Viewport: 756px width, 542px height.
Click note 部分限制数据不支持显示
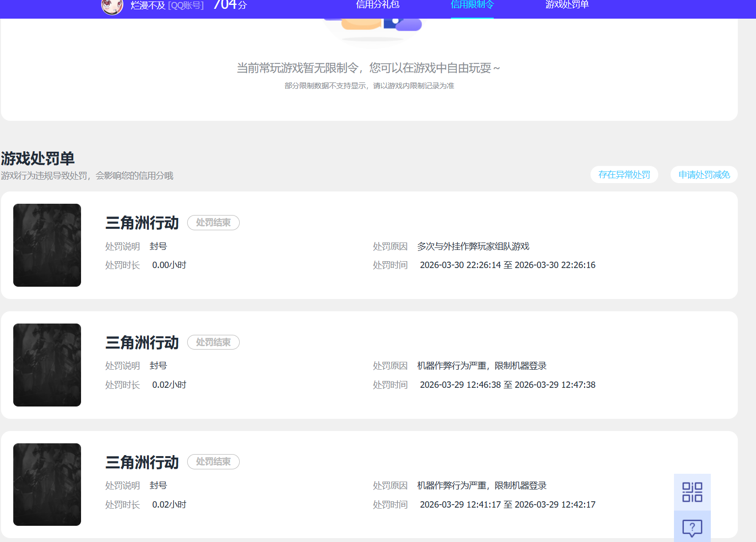(x=369, y=86)
